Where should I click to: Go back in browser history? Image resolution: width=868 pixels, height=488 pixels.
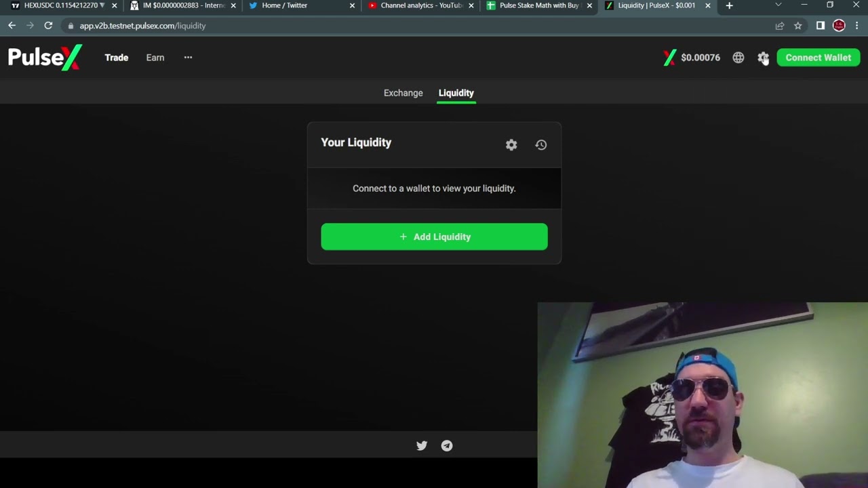click(12, 26)
